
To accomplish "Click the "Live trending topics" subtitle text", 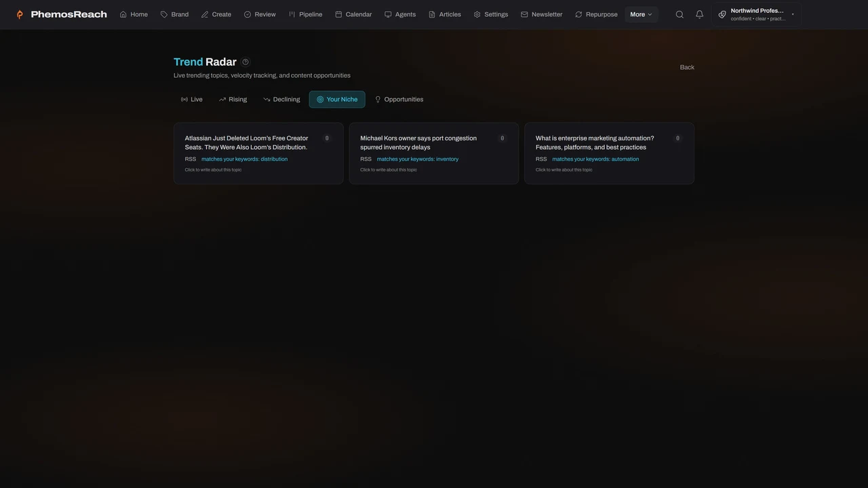I will click(262, 76).
